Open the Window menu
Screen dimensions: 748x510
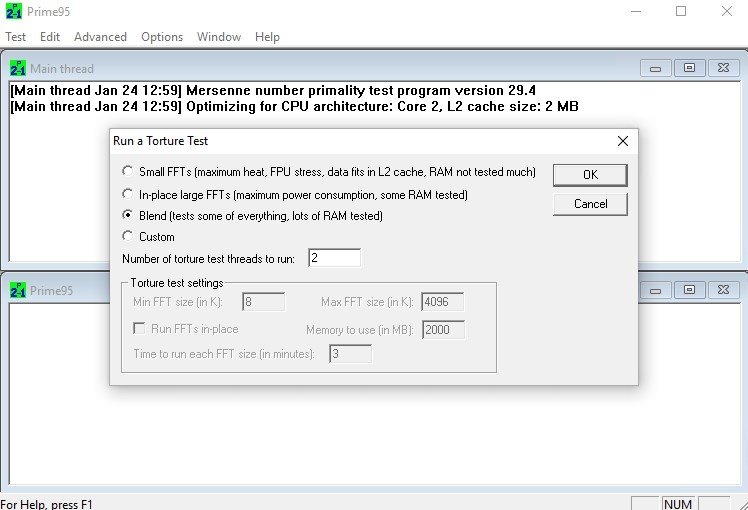tap(219, 37)
